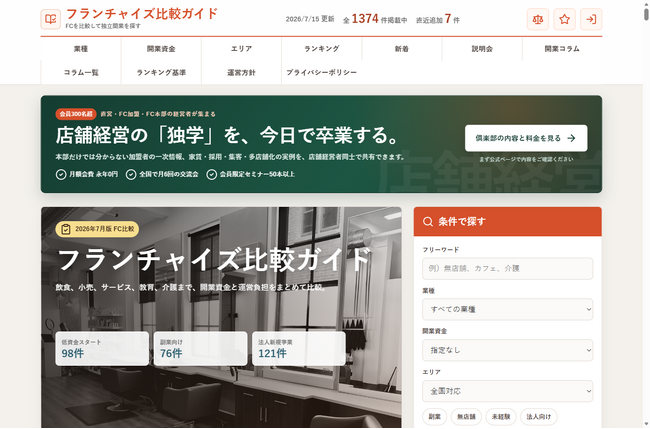Click the hero フランチャイズ比較ガイド heading
Image resolution: width=650 pixels, height=429 pixels.
click(x=214, y=260)
